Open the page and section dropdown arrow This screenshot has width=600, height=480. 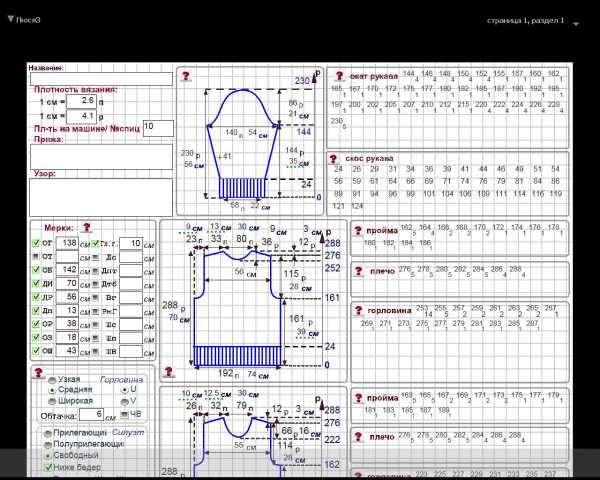(x=576, y=23)
